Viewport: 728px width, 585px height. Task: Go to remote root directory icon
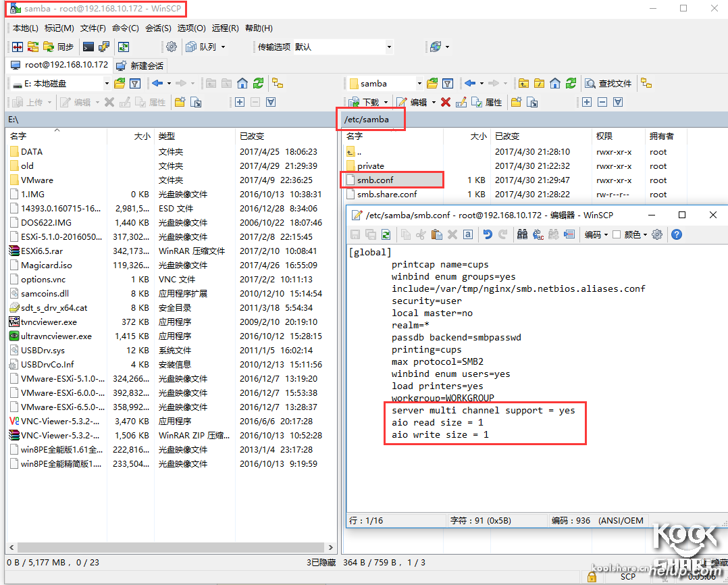[x=539, y=84]
